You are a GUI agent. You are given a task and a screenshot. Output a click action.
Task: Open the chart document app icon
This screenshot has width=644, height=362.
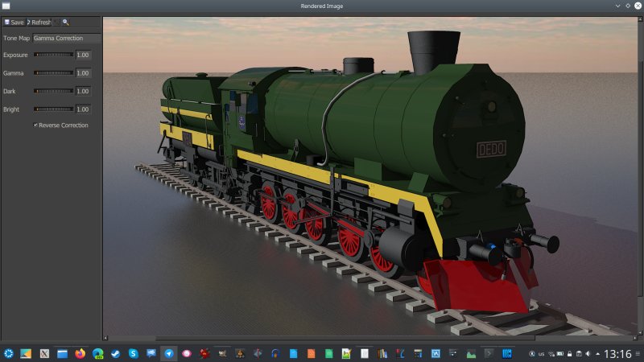click(347, 353)
